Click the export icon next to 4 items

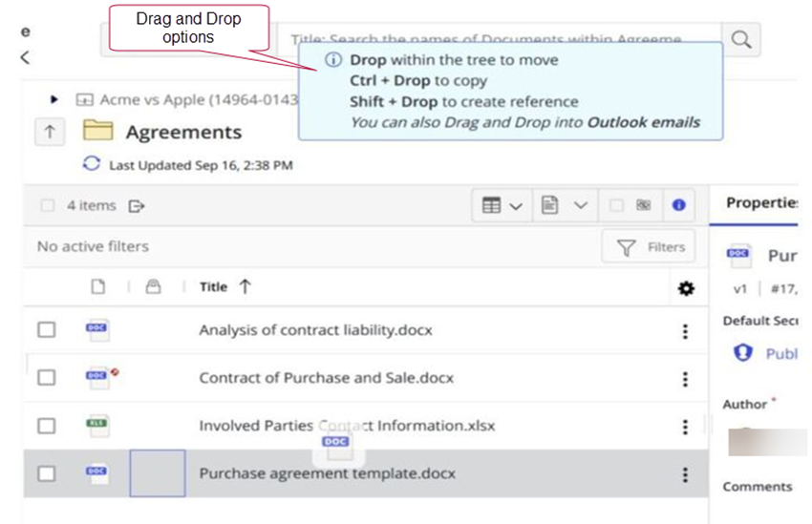coord(137,205)
